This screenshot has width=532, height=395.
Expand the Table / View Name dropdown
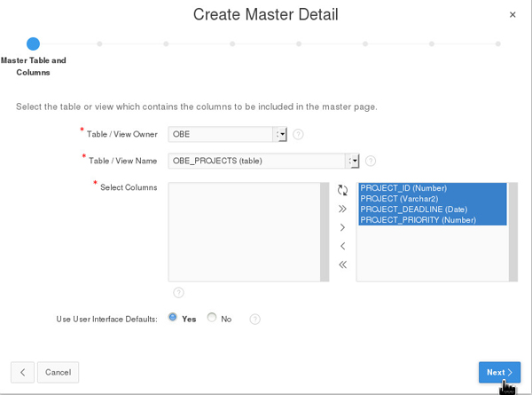[x=353, y=162]
